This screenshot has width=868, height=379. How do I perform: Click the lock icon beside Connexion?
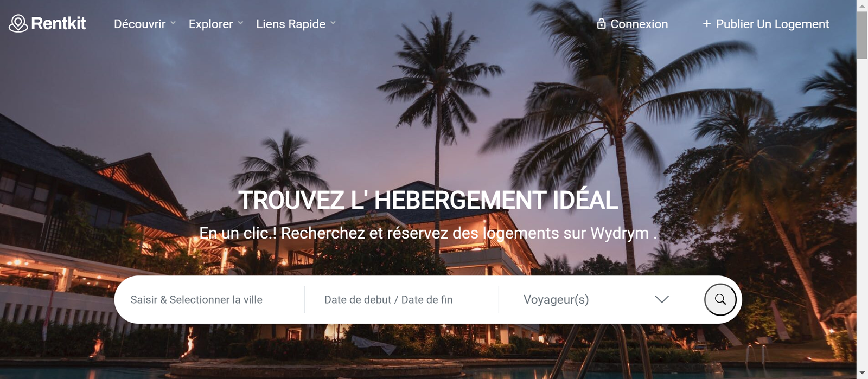pos(601,23)
